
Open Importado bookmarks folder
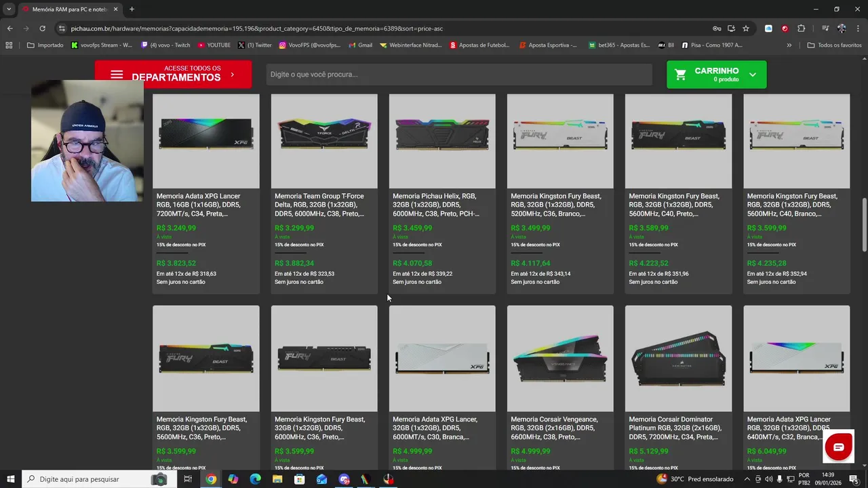click(x=45, y=45)
